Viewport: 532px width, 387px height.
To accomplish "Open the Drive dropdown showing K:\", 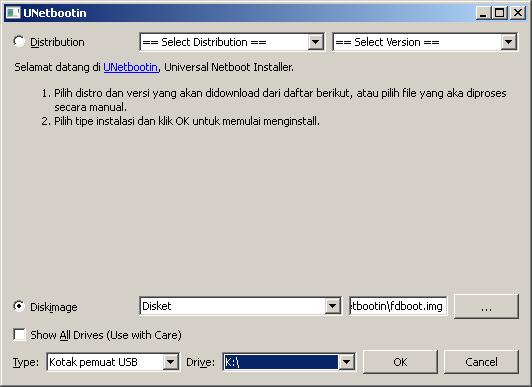I will click(x=289, y=362).
